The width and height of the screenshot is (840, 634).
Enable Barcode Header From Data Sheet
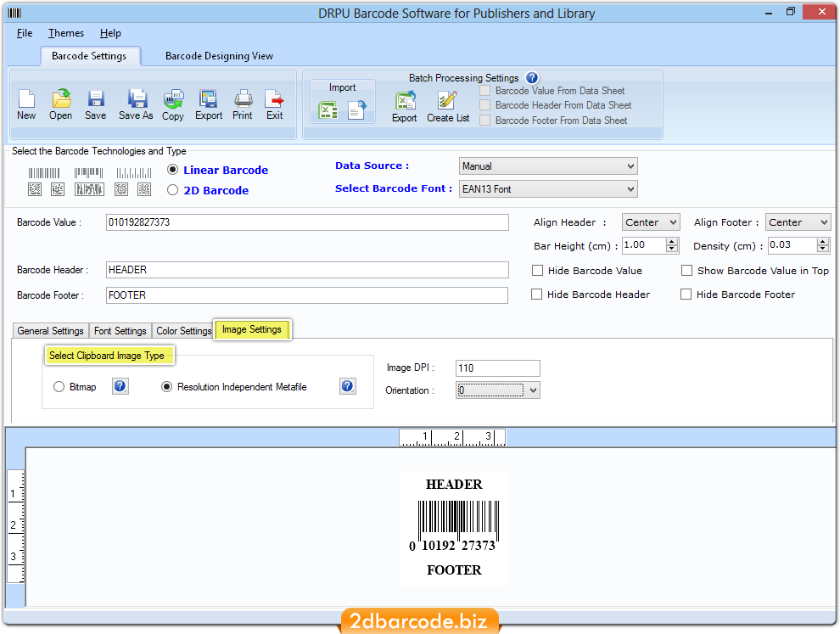484,105
